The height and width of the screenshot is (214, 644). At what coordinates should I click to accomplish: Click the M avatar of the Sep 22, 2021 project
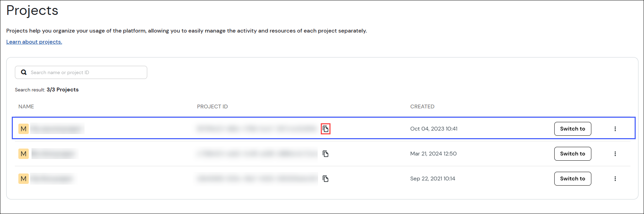pyautogui.click(x=24, y=179)
